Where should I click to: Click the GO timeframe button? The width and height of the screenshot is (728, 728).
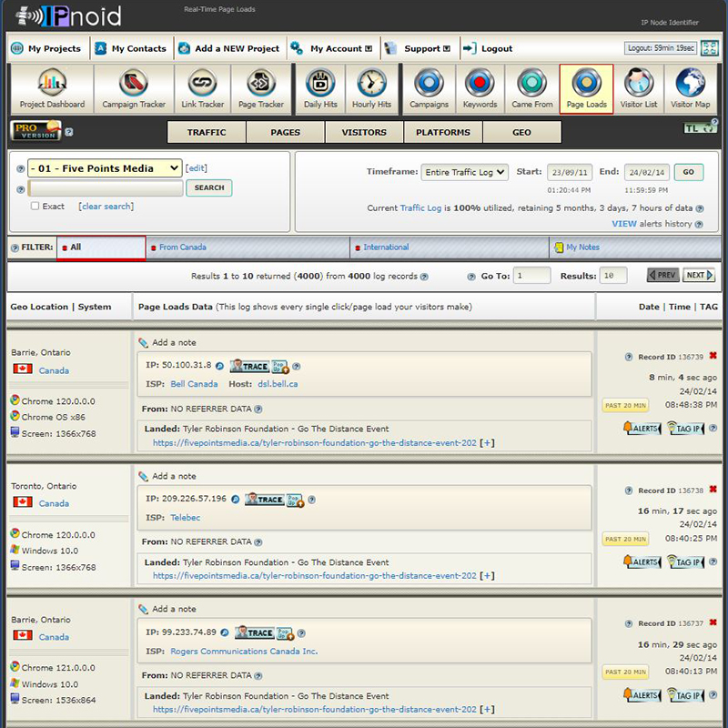click(689, 172)
